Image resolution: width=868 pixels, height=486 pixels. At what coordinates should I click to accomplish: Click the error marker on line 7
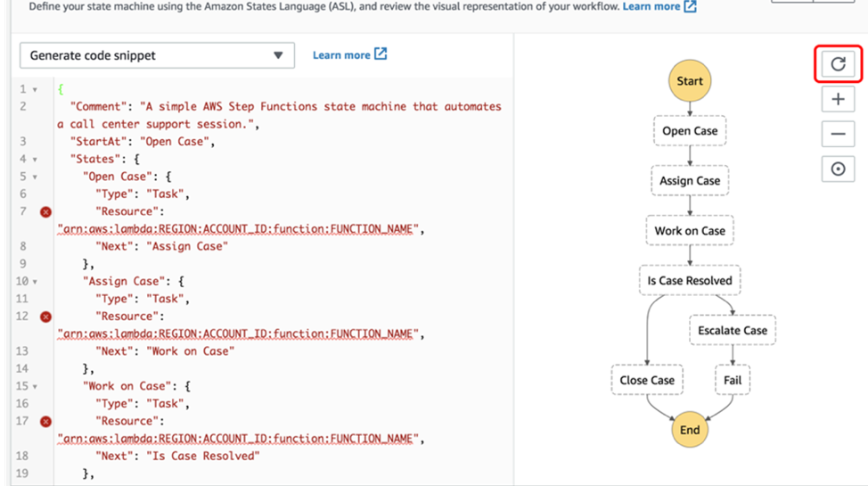tap(45, 211)
